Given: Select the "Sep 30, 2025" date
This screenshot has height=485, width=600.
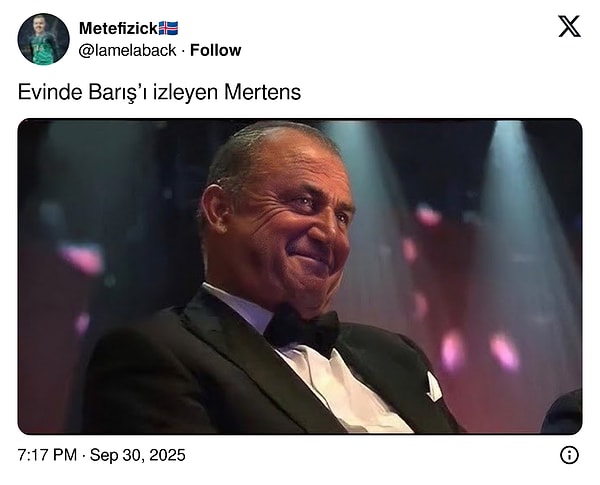Looking at the screenshot, I should click(137, 455).
